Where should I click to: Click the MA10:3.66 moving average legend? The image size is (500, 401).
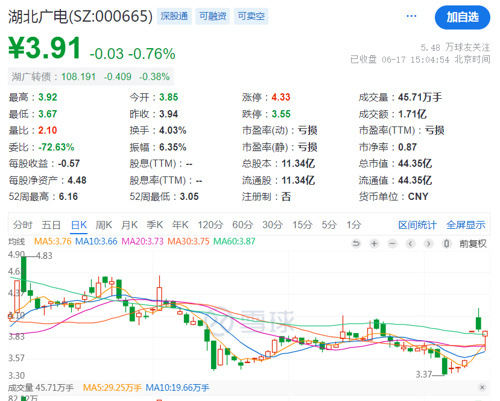pyautogui.click(x=96, y=241)
